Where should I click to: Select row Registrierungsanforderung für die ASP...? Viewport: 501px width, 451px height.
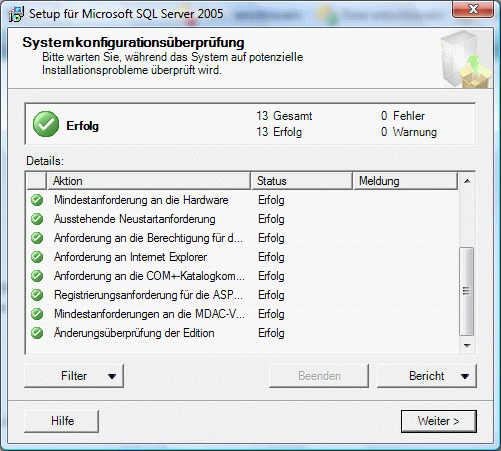(x=242, y=295)
